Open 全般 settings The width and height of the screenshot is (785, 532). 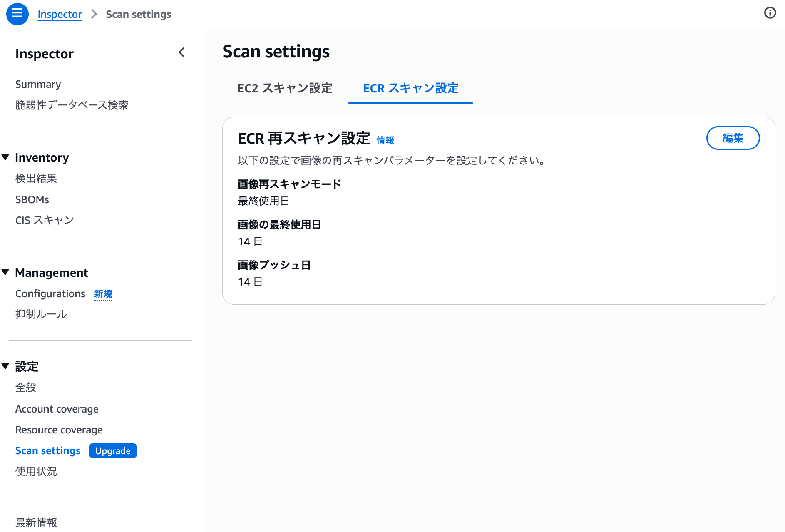[26, 388]
